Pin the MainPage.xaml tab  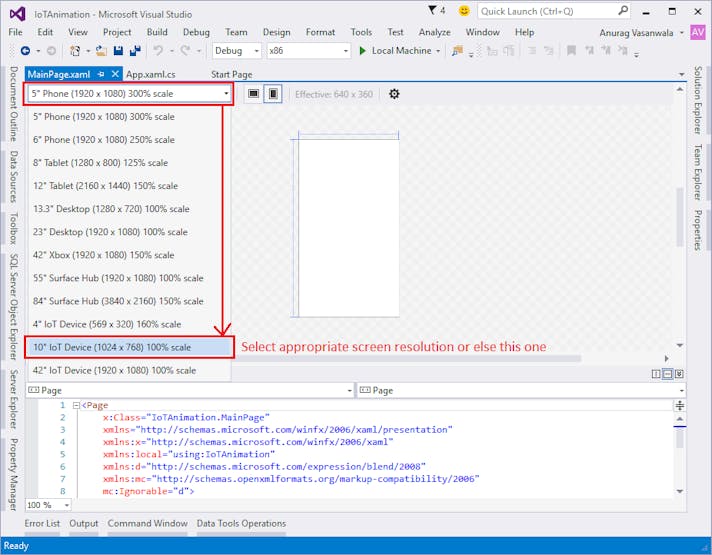101,74
